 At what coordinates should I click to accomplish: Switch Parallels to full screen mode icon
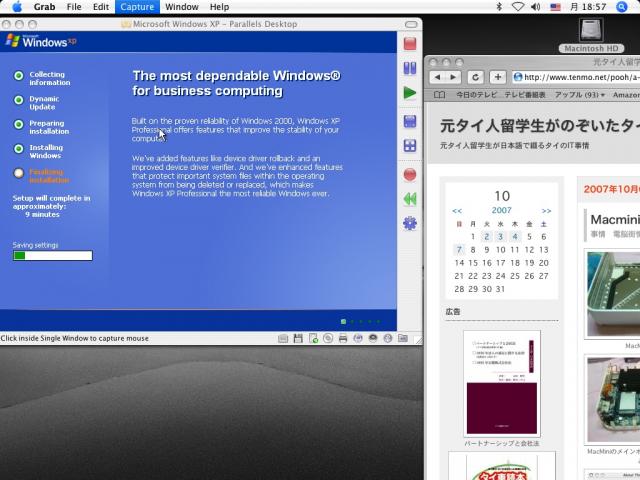[410, 121]
